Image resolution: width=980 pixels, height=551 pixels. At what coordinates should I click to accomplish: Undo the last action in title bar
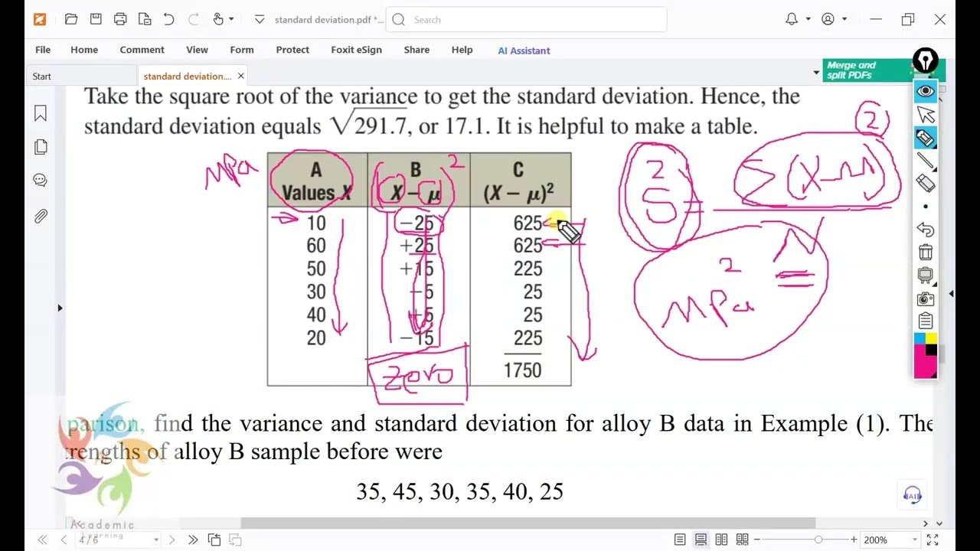pyautogui.click(x=168, y=19)
